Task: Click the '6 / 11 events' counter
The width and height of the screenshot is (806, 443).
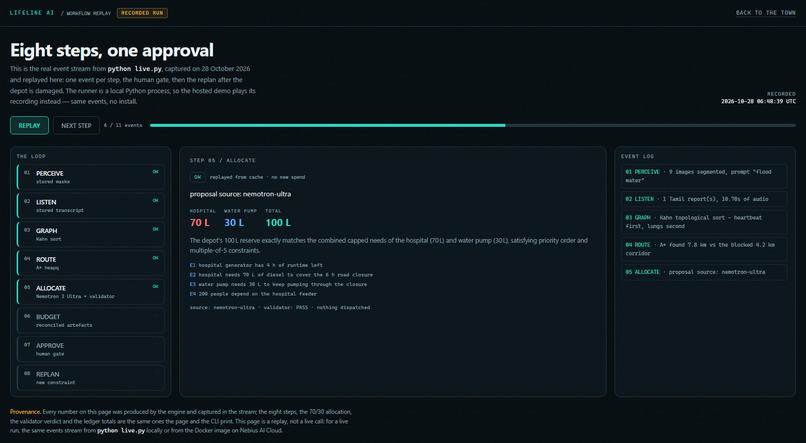Action: tap(123, 125)
